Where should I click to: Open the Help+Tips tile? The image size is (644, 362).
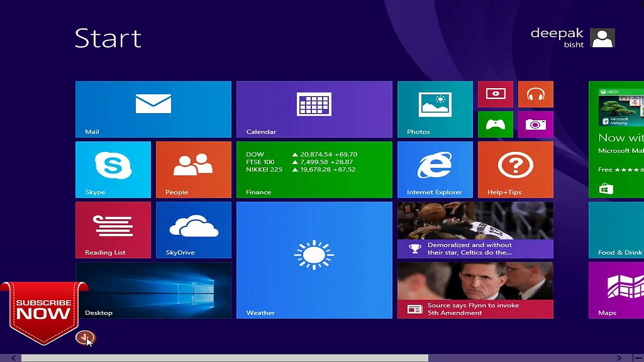[x=516, y=169]
